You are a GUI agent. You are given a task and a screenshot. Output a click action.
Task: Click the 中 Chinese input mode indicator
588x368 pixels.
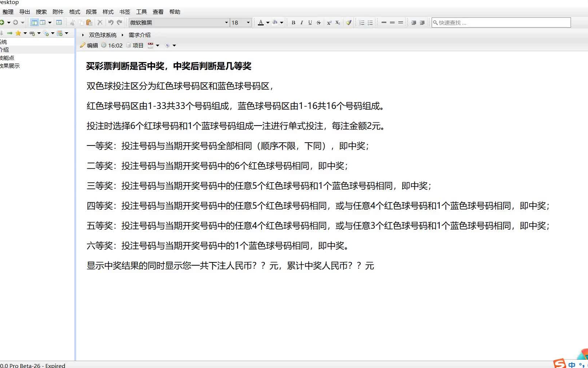tap(572, 365)
